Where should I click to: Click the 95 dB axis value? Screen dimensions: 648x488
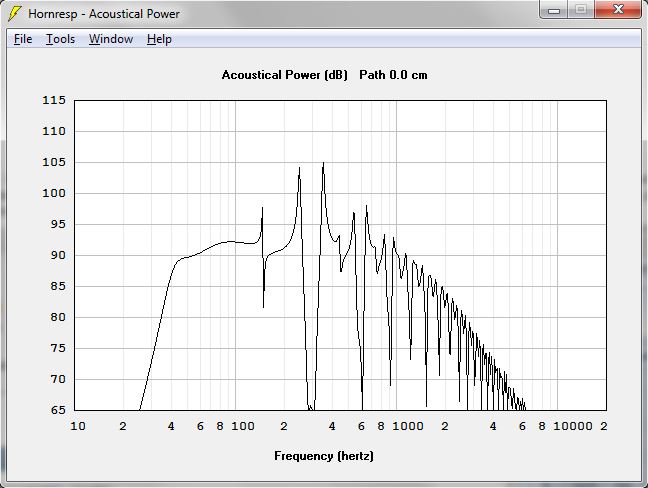58,224
